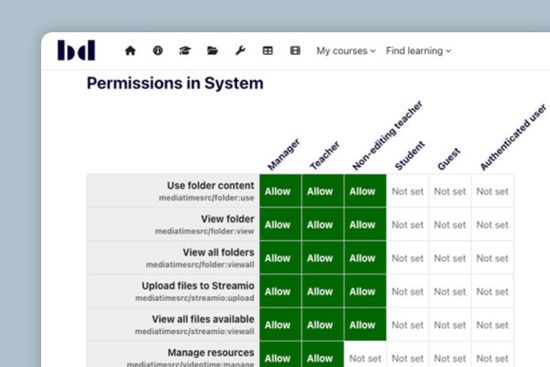Viewport: 550px width, 367px height.
Task: Click Non-editing teacher Allow for View all folders
Action: pyautogui.click(x=365, y=258)
